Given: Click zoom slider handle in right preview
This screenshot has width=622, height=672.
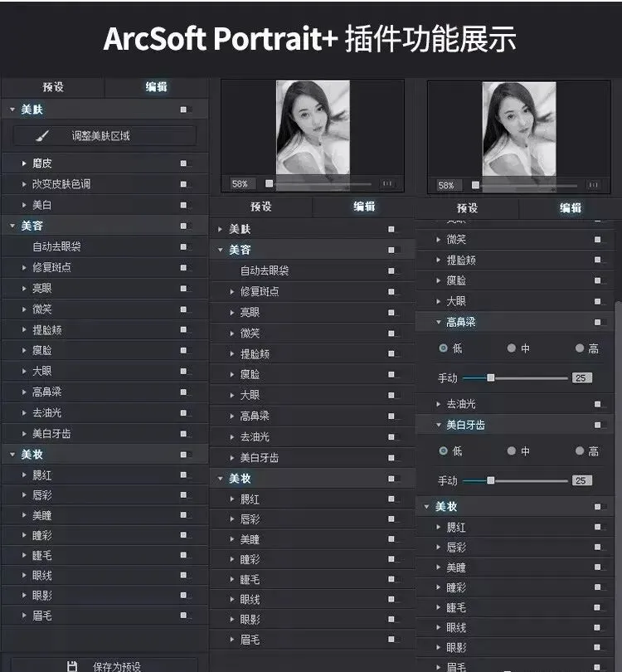Looking at the screenshot, I should click(475, 185).
